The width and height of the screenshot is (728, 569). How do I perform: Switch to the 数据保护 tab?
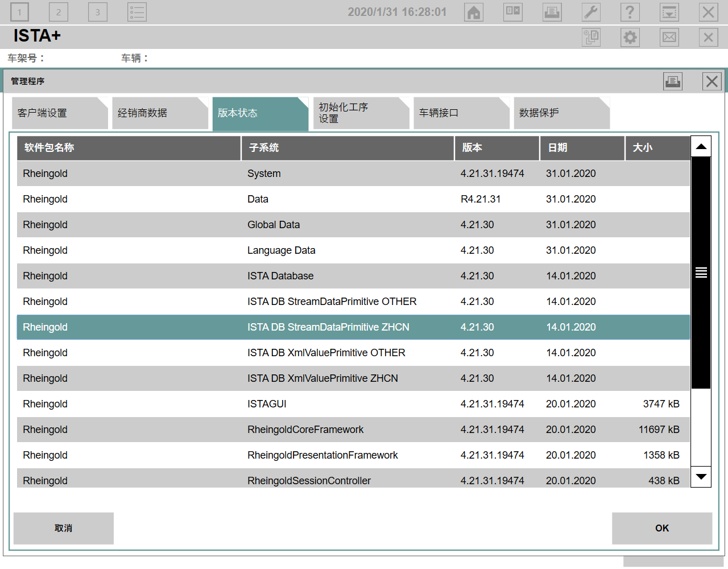coord(562,113)
